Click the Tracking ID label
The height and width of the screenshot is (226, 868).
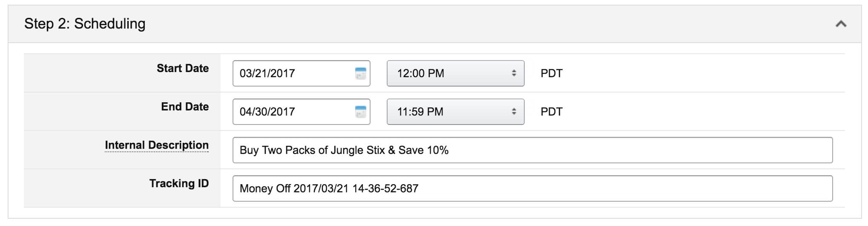click(179, 183)
